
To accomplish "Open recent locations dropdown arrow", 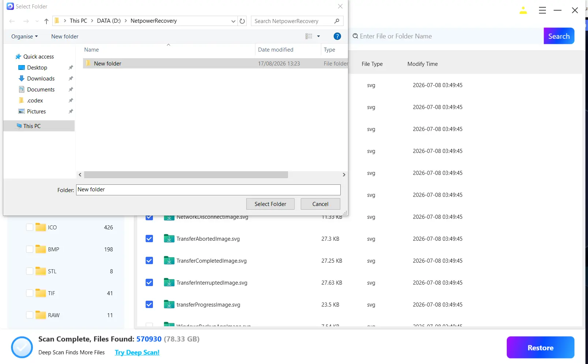I will [37, 21].
